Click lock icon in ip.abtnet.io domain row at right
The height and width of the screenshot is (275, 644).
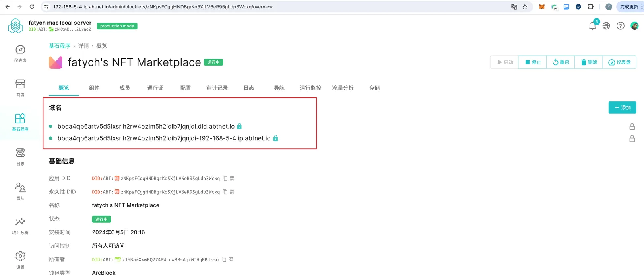coord(632,138)
